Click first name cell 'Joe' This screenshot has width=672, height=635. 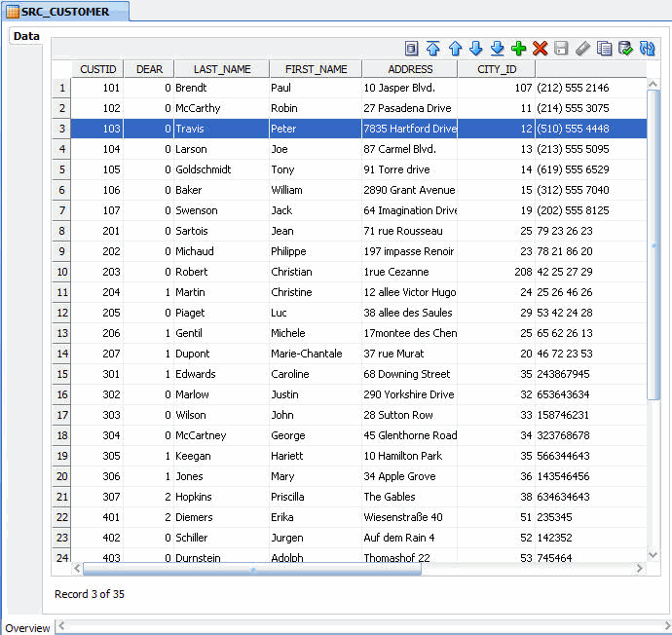tap(316, 149)
